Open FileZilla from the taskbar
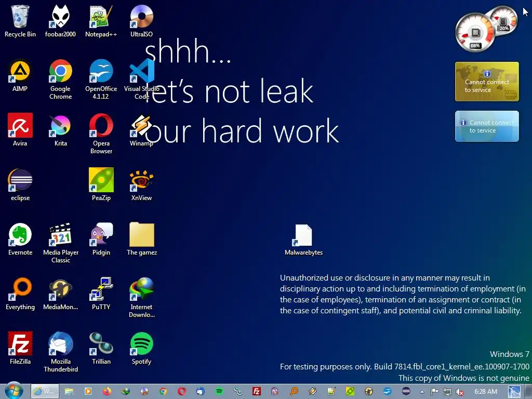 (257, 391)
